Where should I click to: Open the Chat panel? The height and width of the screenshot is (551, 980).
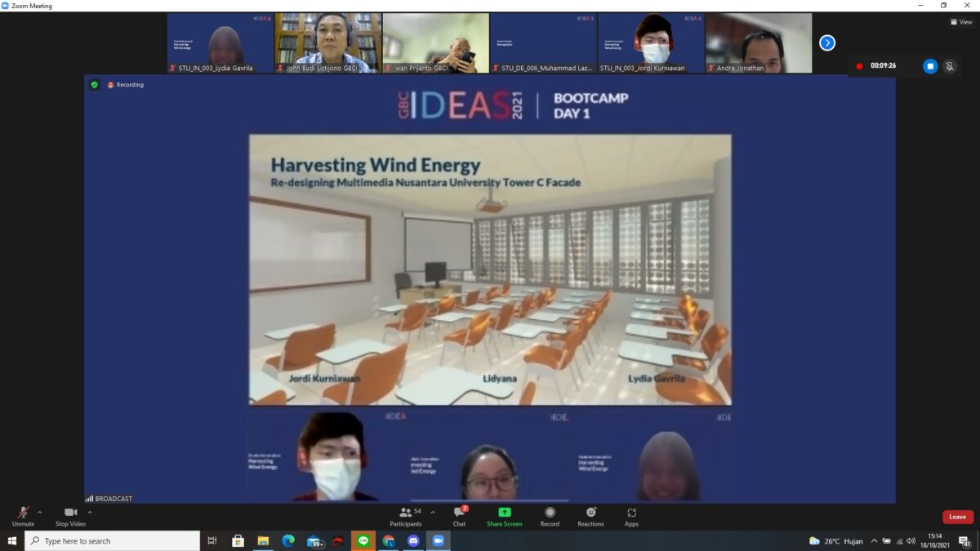pos(459,516)
